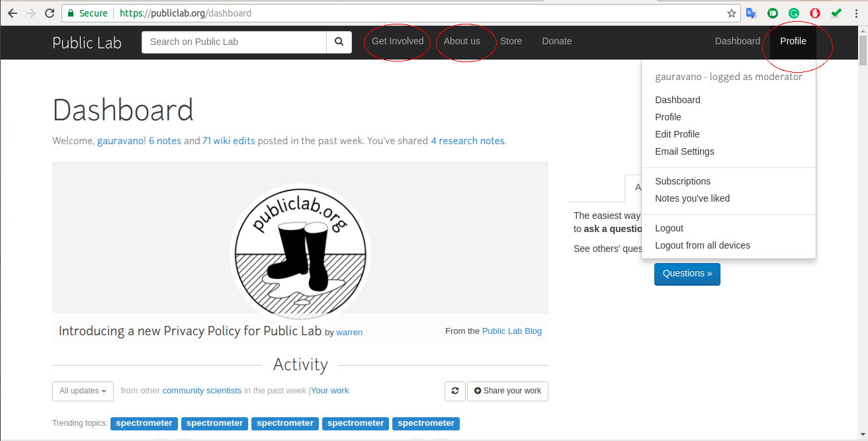Open the Store nav link

pos(511,41)
